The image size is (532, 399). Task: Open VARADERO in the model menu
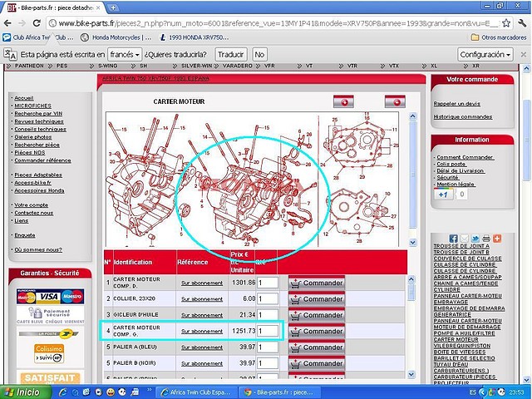click(237, 66)
